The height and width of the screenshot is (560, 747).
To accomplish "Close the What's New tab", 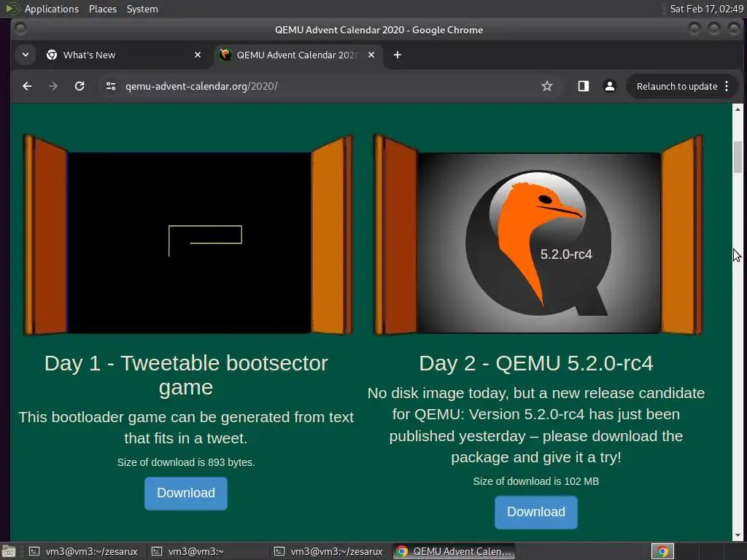I will pyautogui.click(x=198, y=55).
